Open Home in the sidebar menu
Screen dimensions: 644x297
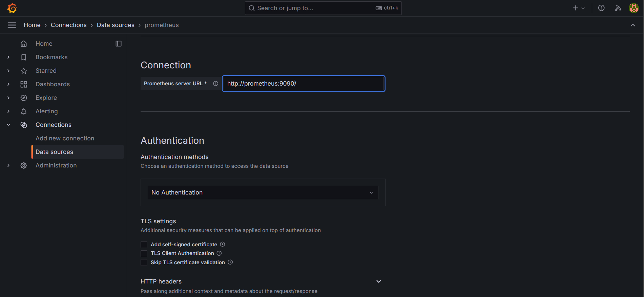pyautogui.click(x=44, y=44)
